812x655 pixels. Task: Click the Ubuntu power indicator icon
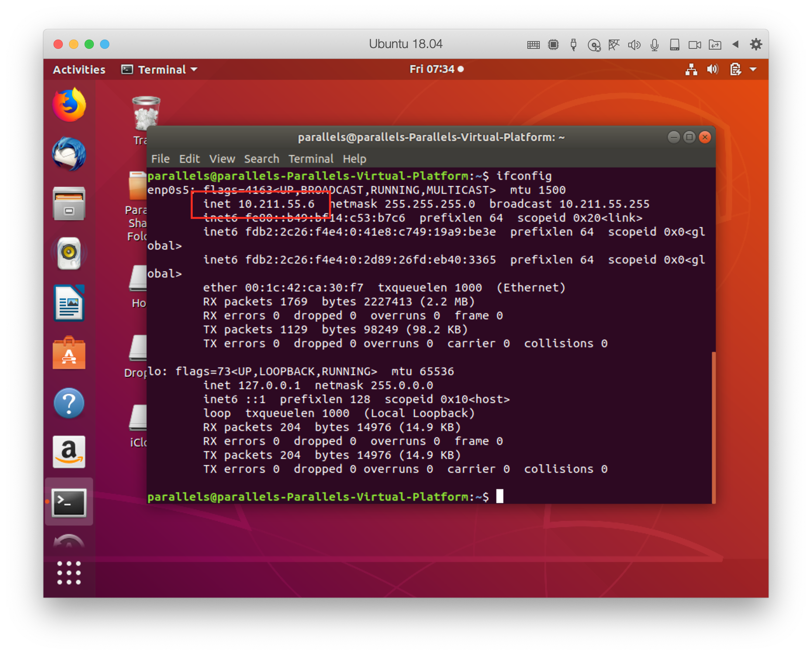pos(735,69)
